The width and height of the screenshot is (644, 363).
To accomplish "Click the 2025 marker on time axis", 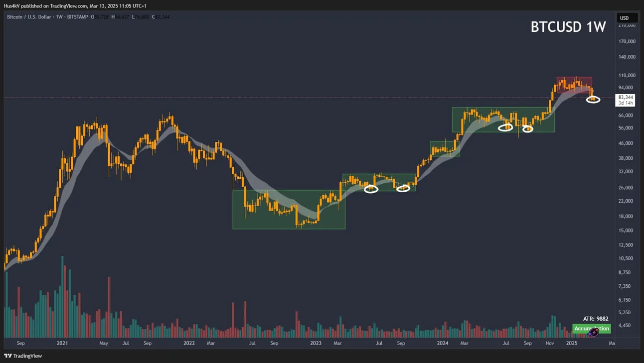I will pyautogui.click(x=572, y=343).
